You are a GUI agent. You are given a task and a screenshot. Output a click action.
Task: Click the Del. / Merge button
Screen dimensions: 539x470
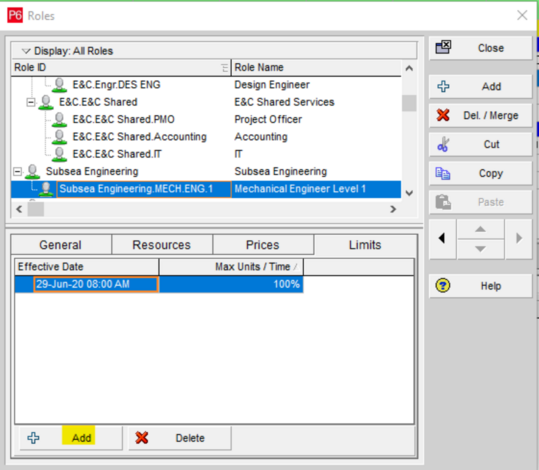480,115
